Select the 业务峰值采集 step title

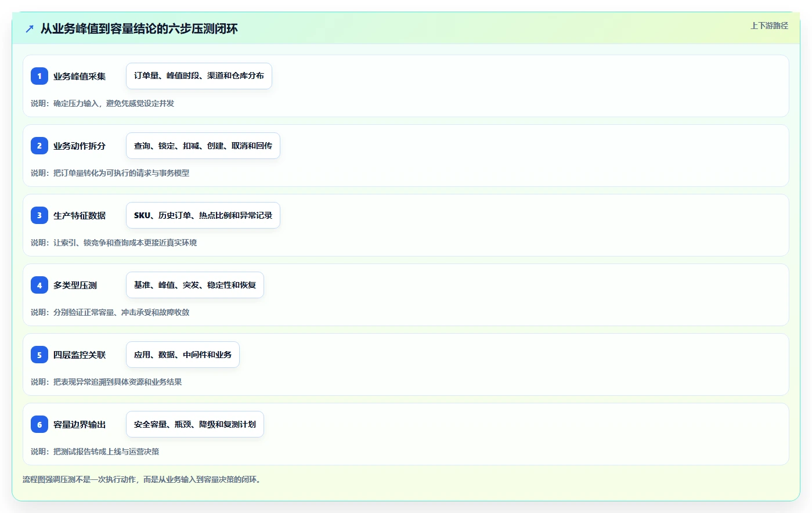(x=80, y=76)
